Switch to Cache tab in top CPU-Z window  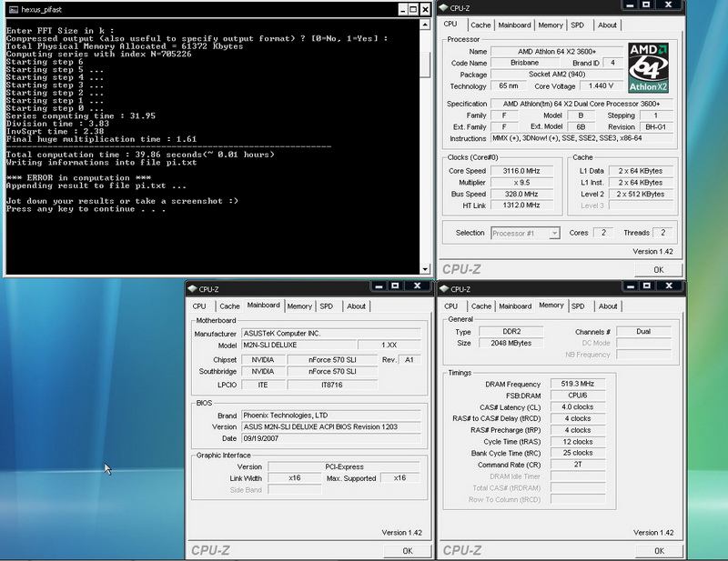coord(480,25)
